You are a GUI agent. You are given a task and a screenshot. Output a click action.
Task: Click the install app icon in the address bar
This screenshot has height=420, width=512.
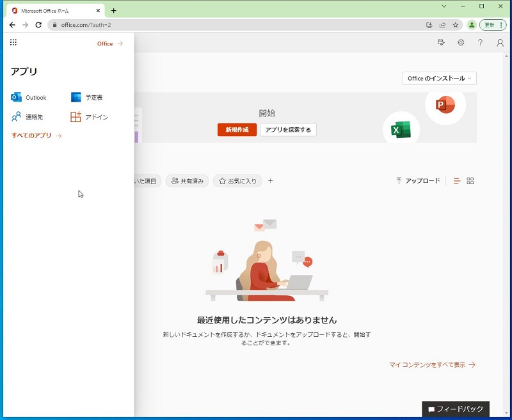click(x=429, y=25)
